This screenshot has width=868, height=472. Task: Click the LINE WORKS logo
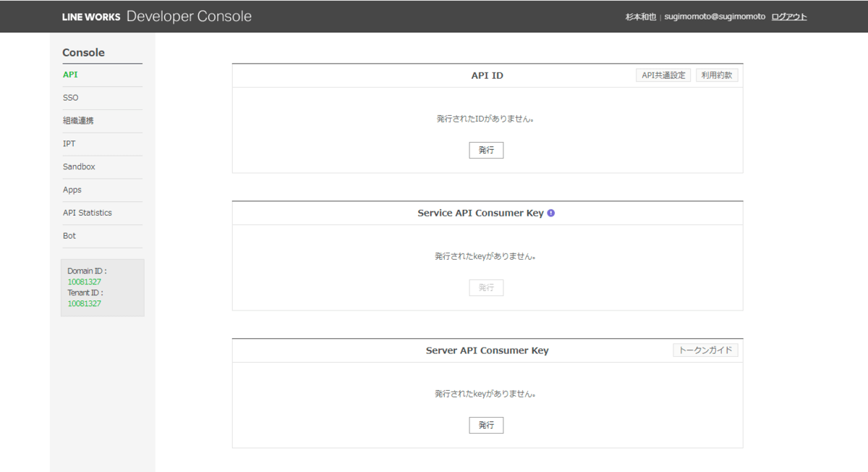pos(91,17)
